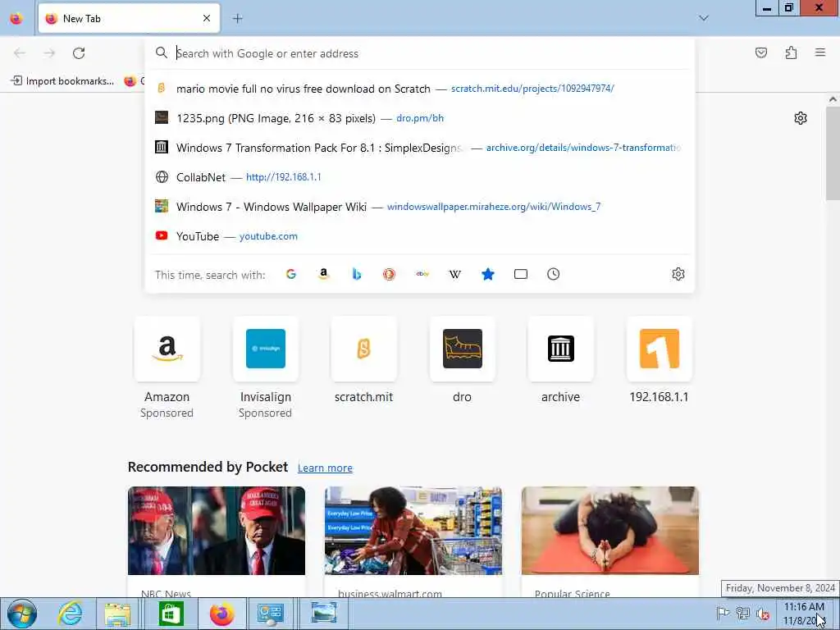Open Windows Start orb

[22, 614]
